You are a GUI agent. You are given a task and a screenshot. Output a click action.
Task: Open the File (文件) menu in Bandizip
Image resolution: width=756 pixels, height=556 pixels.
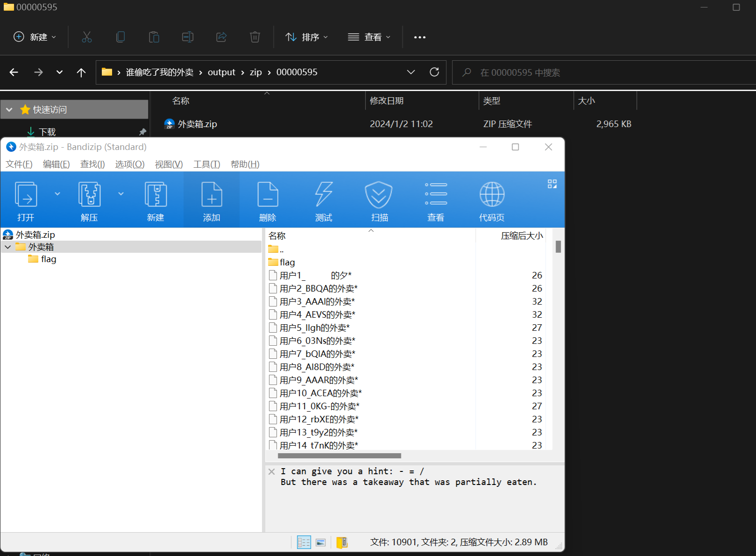19,164
